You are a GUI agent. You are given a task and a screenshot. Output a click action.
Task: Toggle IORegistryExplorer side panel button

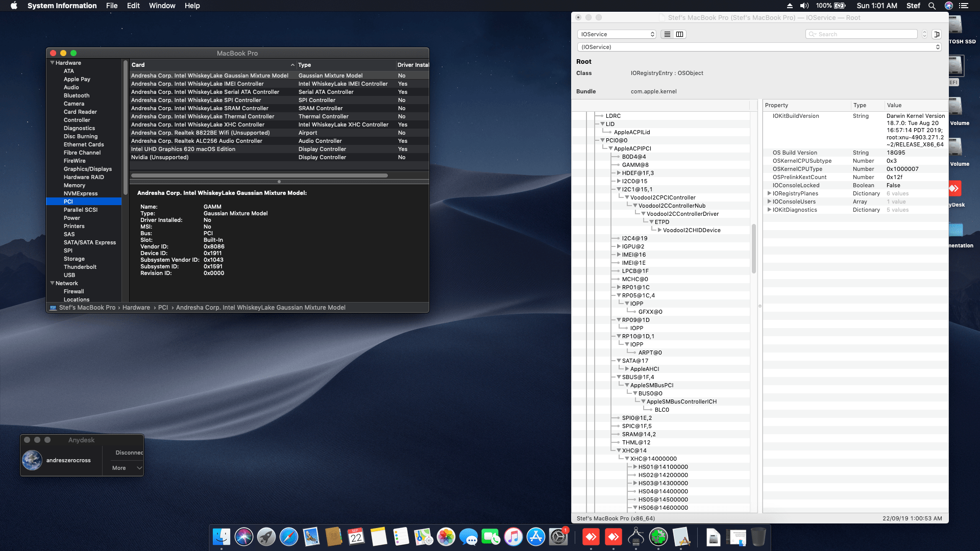[x=937, y=34]
